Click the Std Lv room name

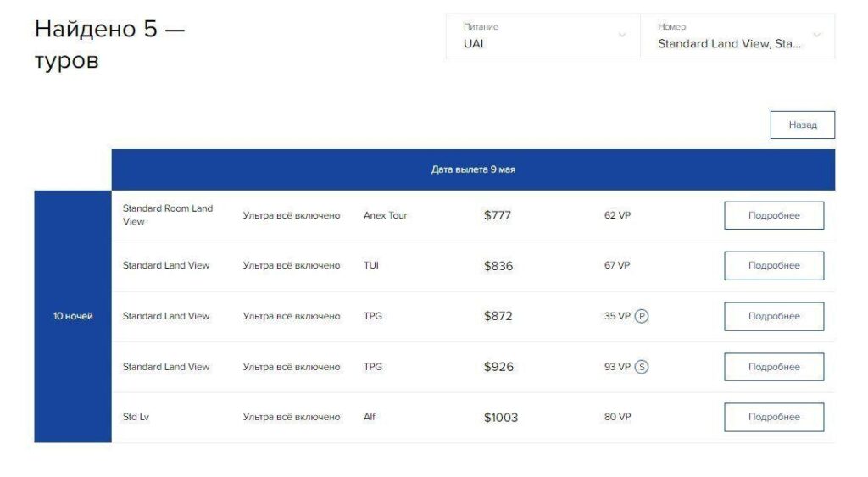click(136, 417)
